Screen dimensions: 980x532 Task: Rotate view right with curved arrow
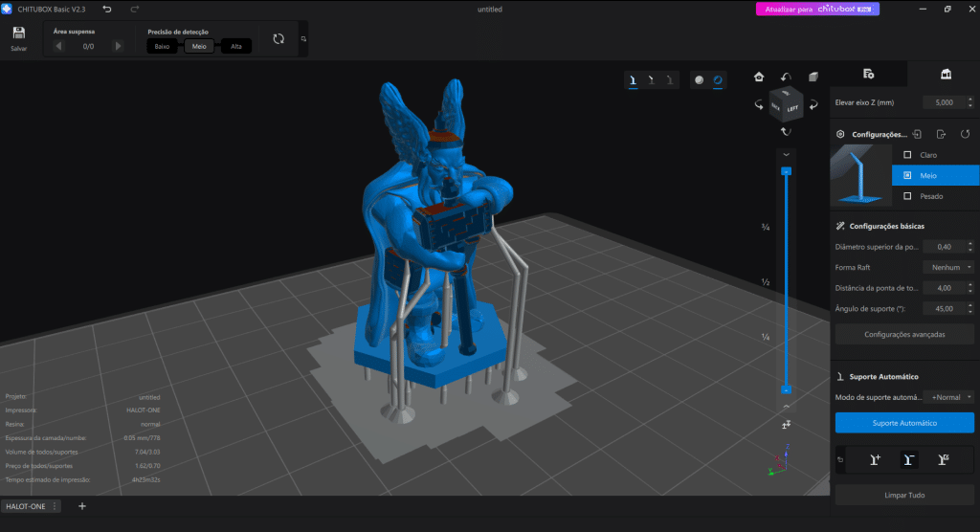[x=813, y=105]
